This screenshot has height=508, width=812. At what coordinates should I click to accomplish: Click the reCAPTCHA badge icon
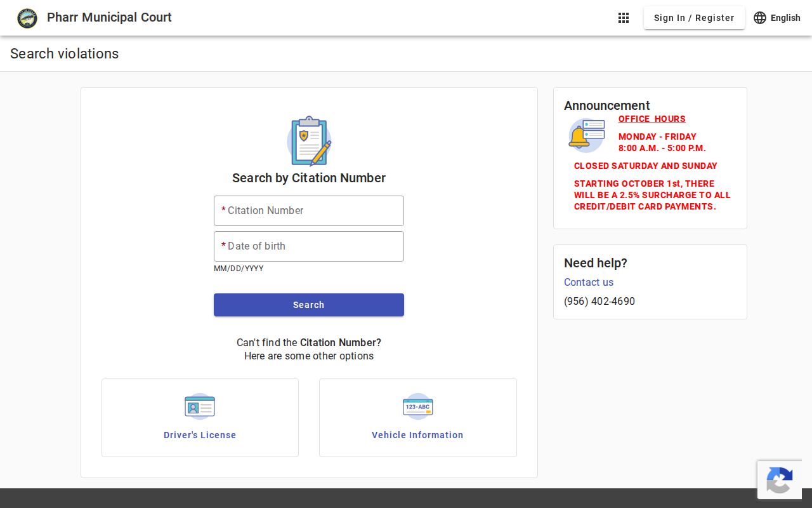pyautogui.click(x=780, y=480)
